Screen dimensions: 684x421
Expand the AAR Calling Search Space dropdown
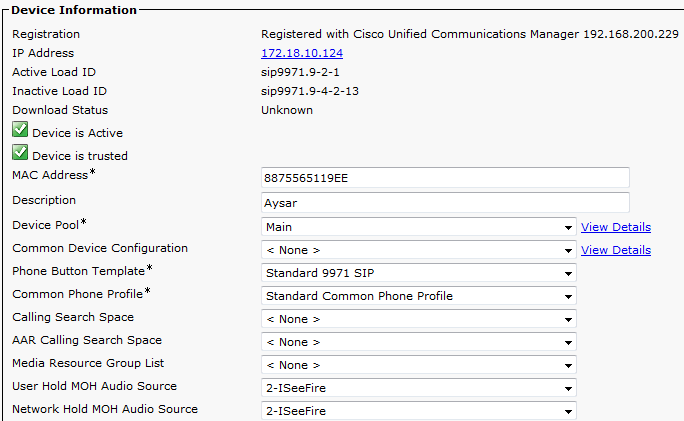click(x=418, y=342)
